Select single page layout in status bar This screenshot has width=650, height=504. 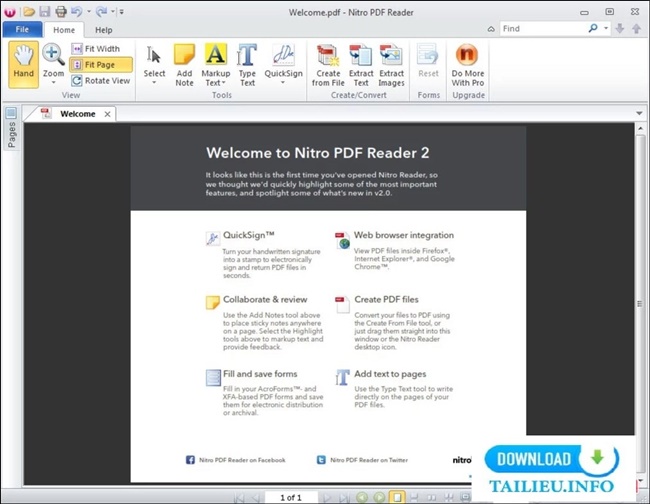pyautogui.click(x=397, y=497)
